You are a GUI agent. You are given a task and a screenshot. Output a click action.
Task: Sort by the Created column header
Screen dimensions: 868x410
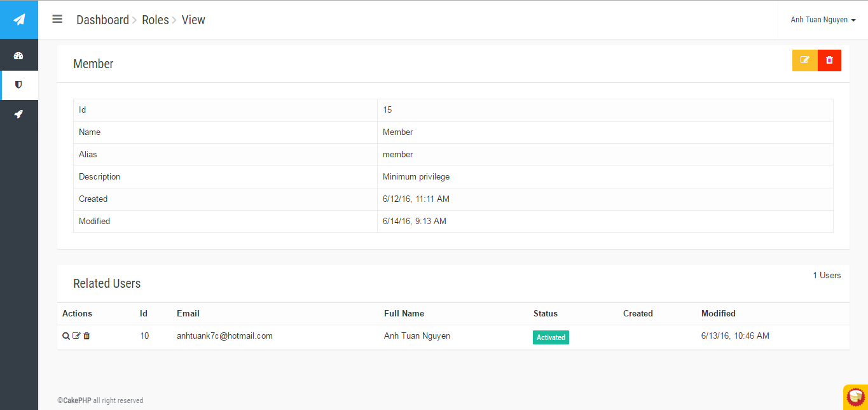click(638, 313)
